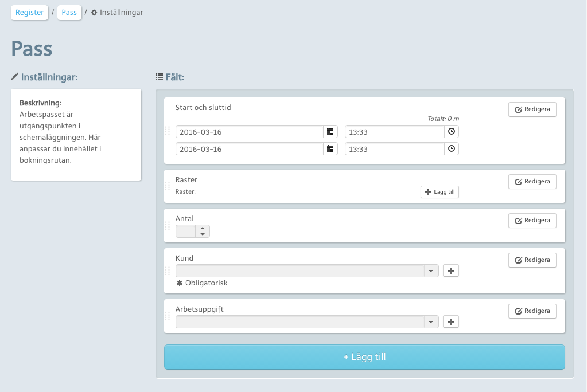Click the 'Totalt: 0 m' text
Image resolution: width=587 pixels, height=392 pixels.
pyautogui.click(x=443, y=119)
